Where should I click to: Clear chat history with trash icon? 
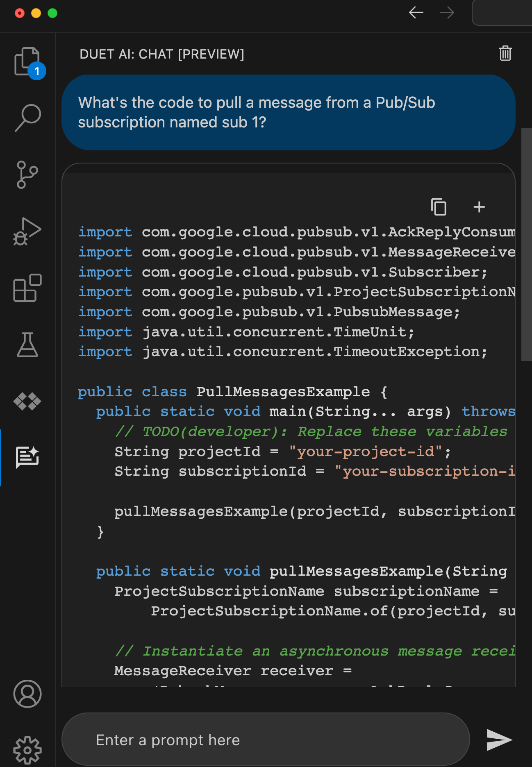505,53
